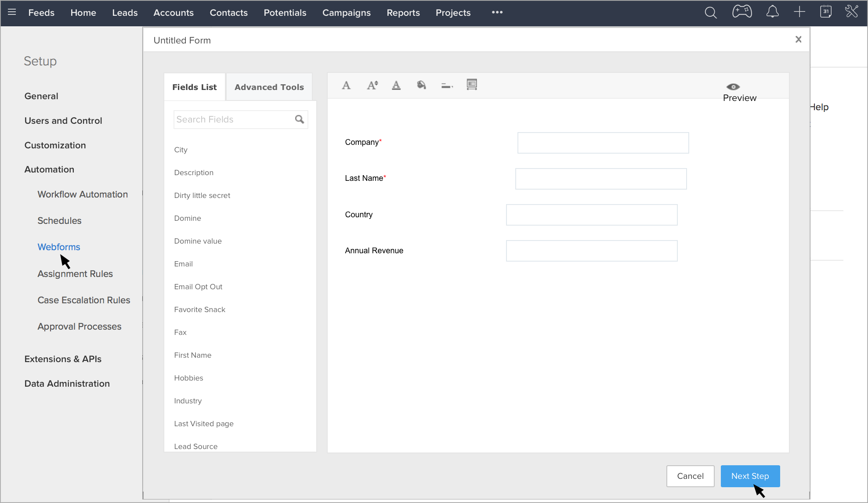Open the top bar search icon

(x=710, y=13)
